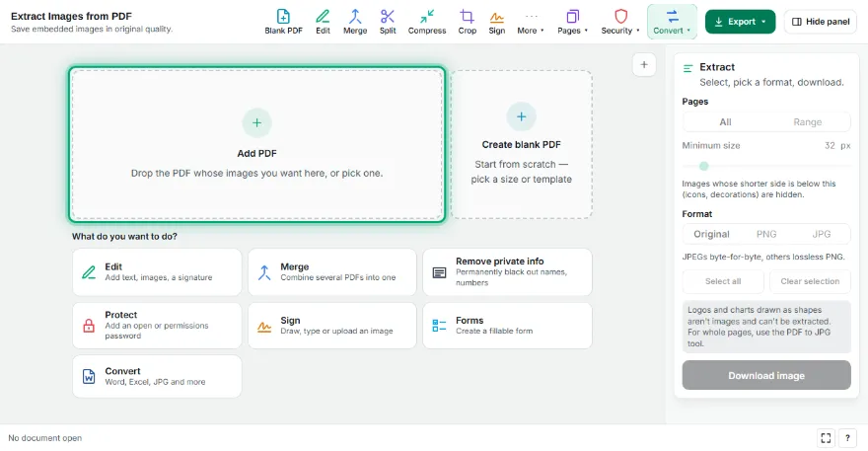Open the Edit quick action card

tap(157, 272)
